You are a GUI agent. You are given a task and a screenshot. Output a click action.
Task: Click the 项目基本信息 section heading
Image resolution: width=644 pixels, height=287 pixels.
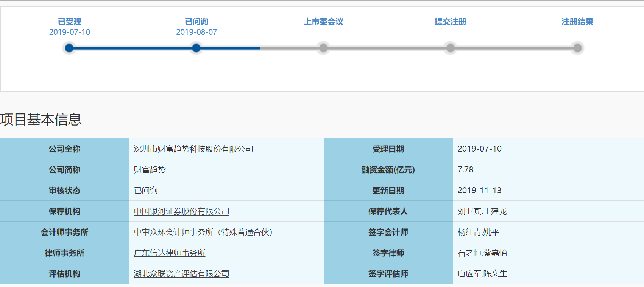coord(41,119)
